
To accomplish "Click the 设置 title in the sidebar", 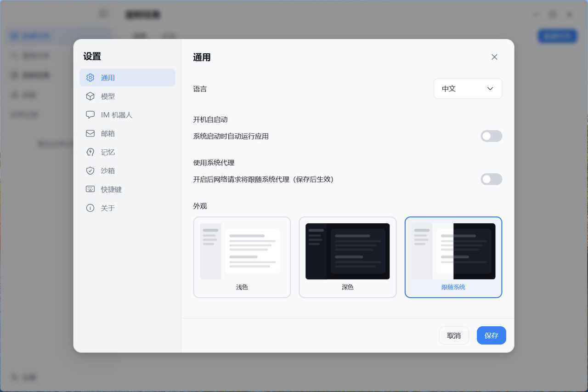I will [92, 57].
